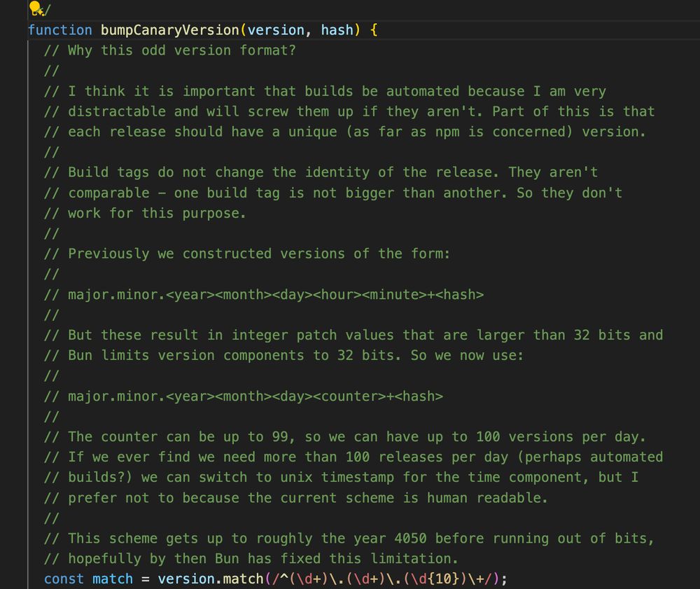
Task: Click the bumpCanaryVersion function name
Action: pos(169,30)
